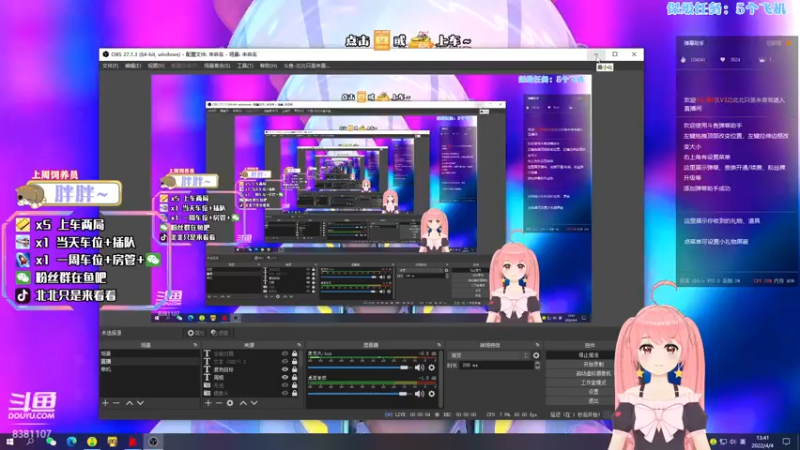Click the owl-faced app icon in taskbar
Viewport: 800px width, 450px height.
112,441
